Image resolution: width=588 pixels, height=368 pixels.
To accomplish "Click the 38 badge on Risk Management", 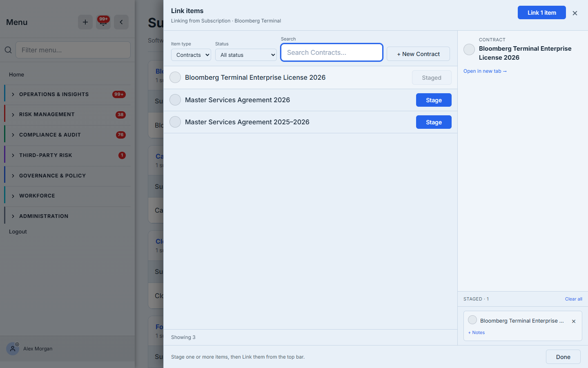I will 120,115.
